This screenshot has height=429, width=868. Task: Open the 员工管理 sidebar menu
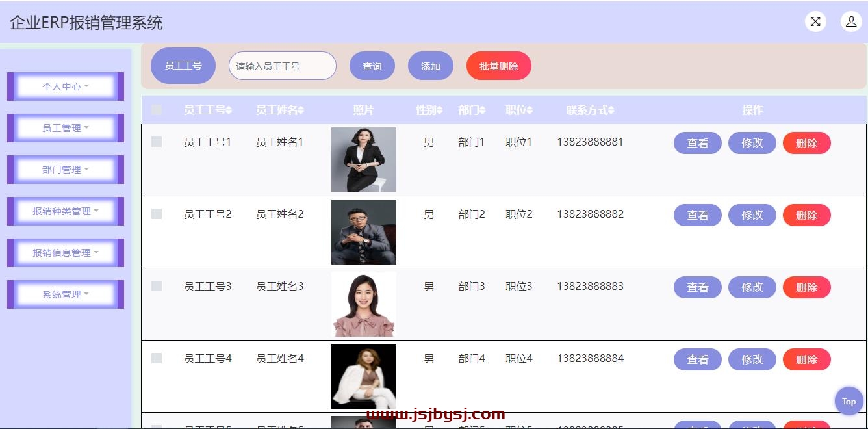pos(66,128)
